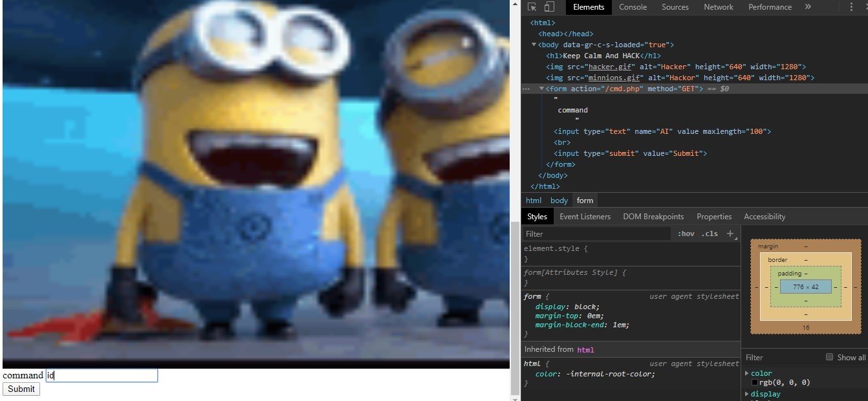Switch to the Console tab
Viewport: 868px width, 401px height.
click(633, 7)
